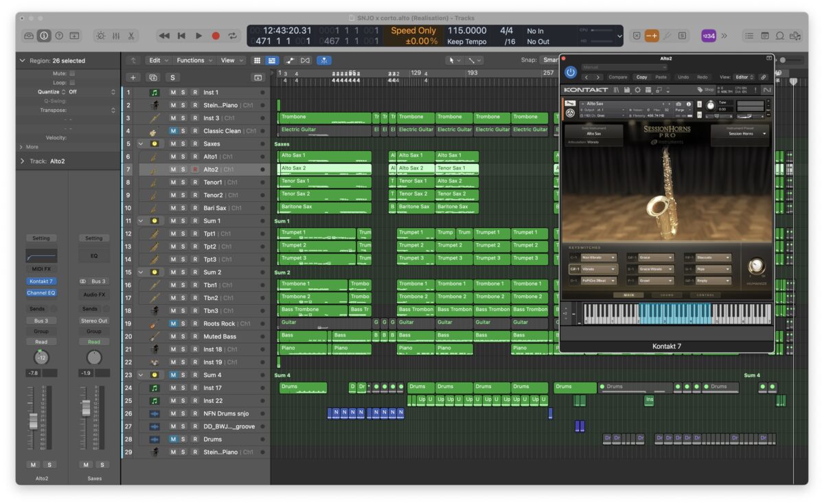The width and height of the screenshot is (824, 504).
Task: Click Compare in plugin window
Action: tap(618, 77)
